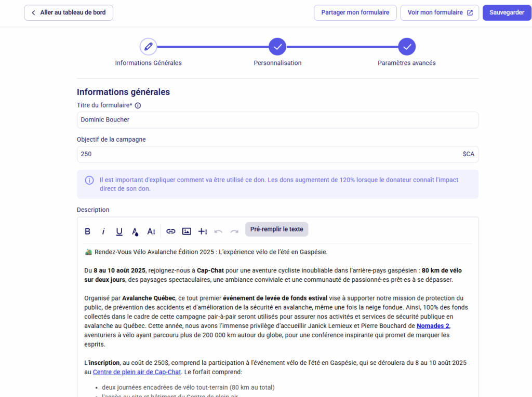Click the Partager mon formulaire button
Image resolution: width=532 pixels, height=397 pixels.
pyautogui.click(x=355, y=13)
